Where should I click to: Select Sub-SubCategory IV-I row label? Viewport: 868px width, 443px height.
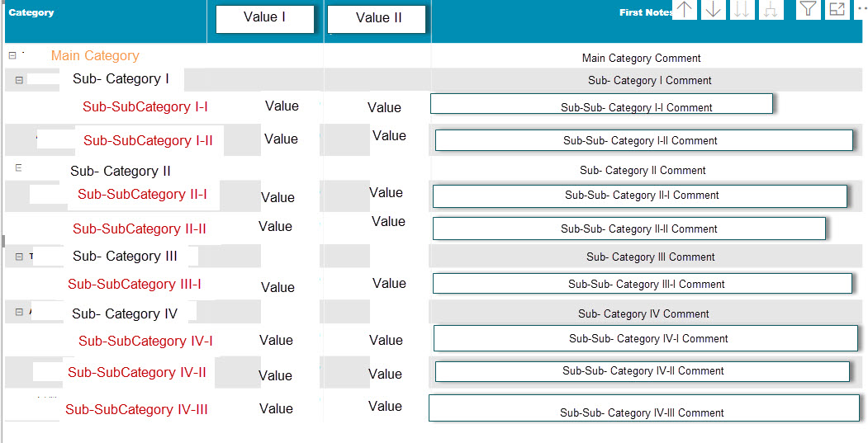[x=145, y=341]
